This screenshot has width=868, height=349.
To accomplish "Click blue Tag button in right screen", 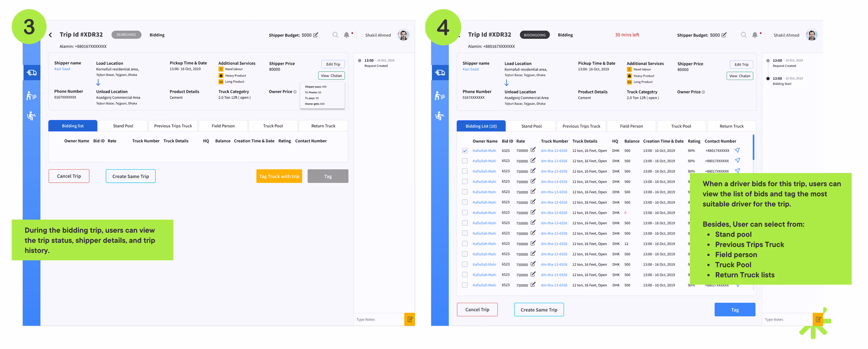I will tap(734, 310).
